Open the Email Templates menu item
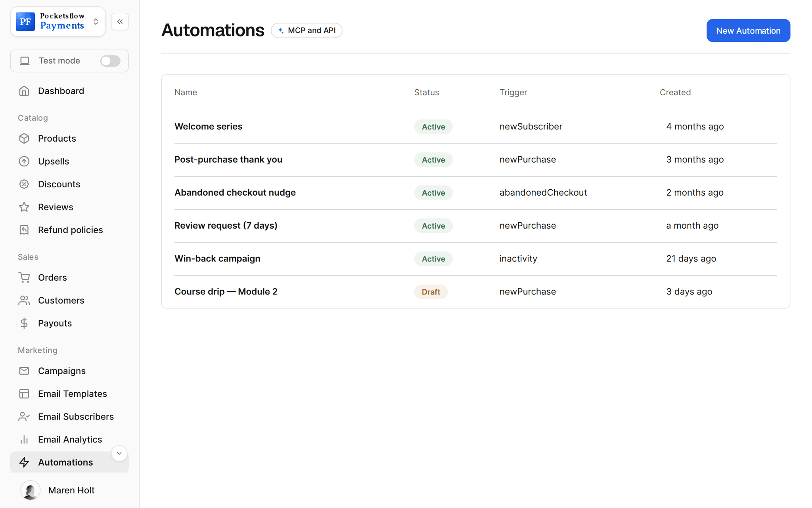 pos(69,394)
